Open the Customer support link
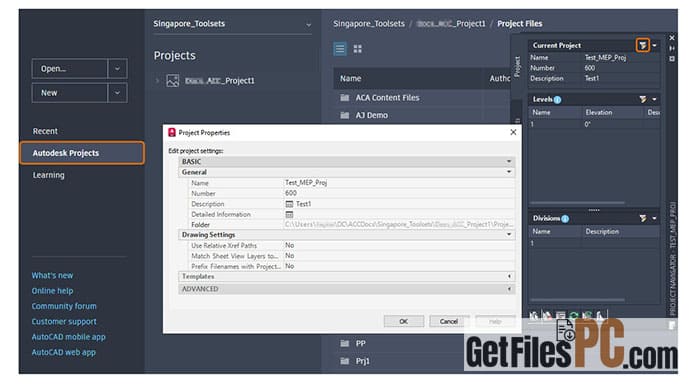Screen dimensions: 700x384 tap(64, 321)
